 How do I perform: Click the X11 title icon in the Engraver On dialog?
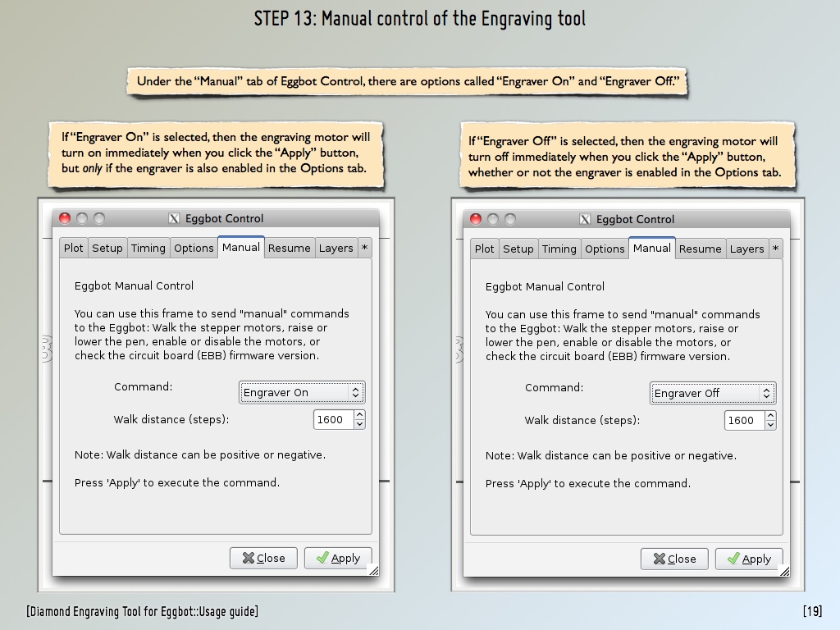click(174, 218)
